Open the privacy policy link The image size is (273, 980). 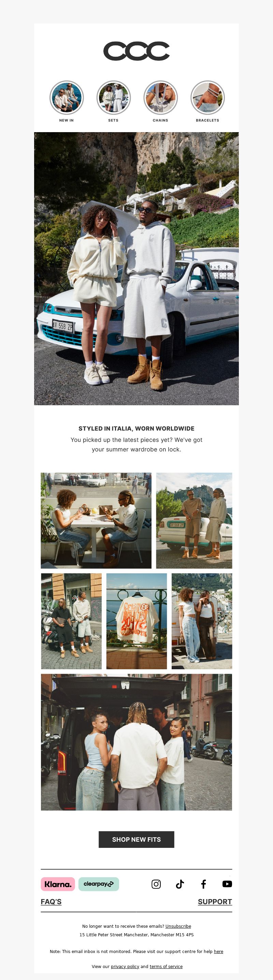tap(125, 966)
